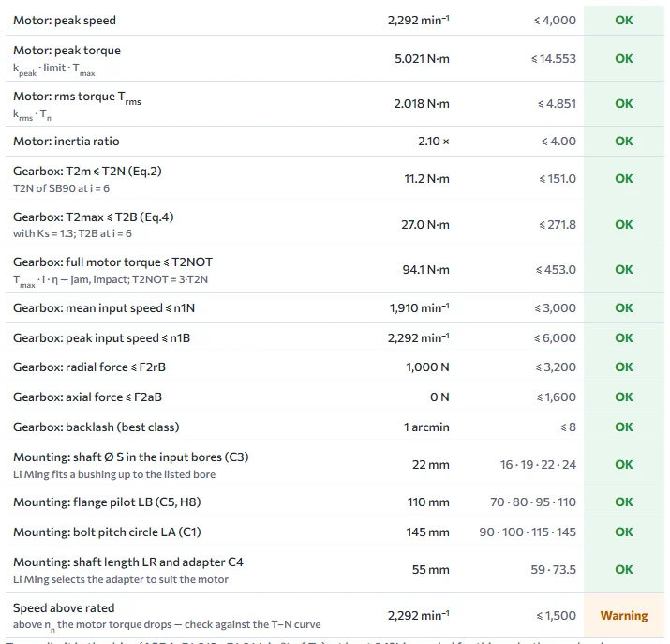Select 'Gearbox: T2max ≤ T2B (Eq.4)' label
The image size is (670, 644).
tap(94, 217)
